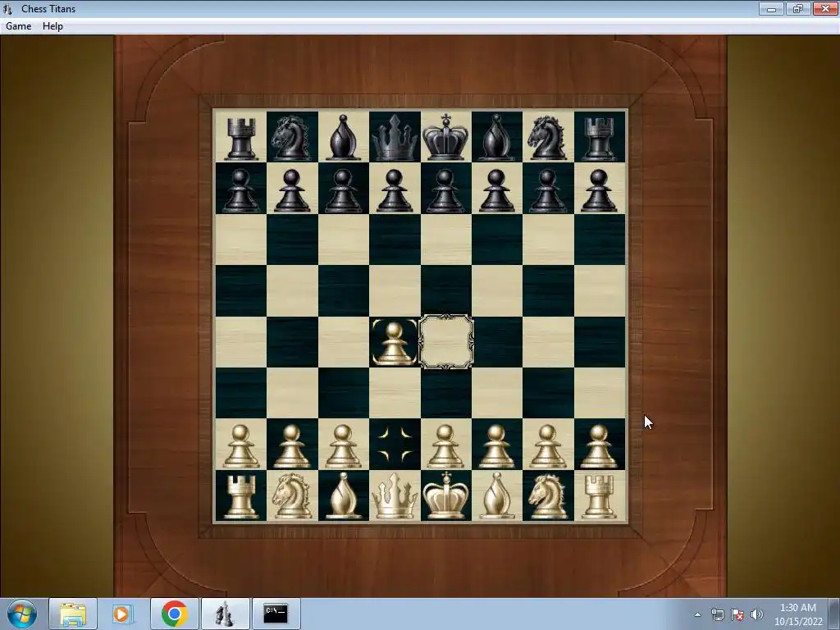Select the black king on e8

(445, 137)
